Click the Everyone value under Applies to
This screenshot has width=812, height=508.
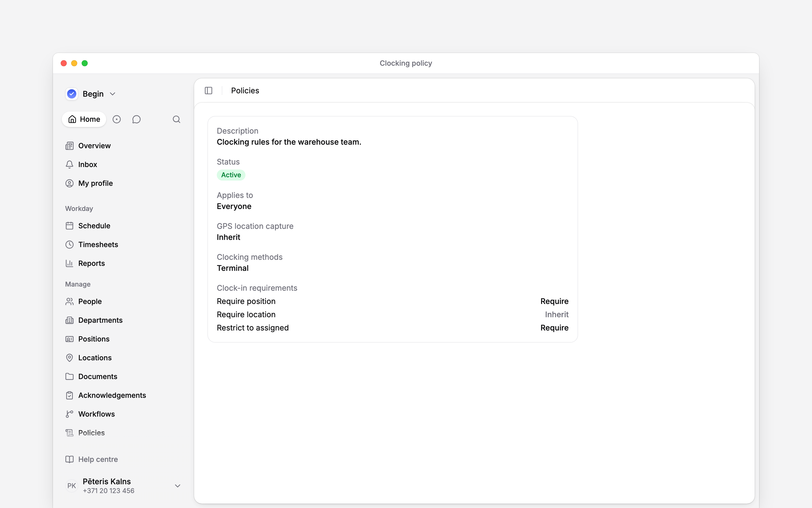click(234, 206)
